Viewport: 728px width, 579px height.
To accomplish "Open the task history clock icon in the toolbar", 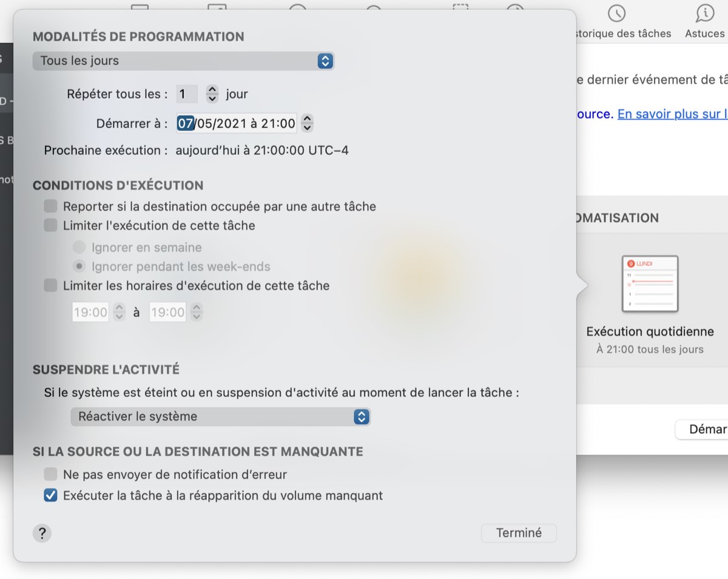I will (x=617, y=14).
